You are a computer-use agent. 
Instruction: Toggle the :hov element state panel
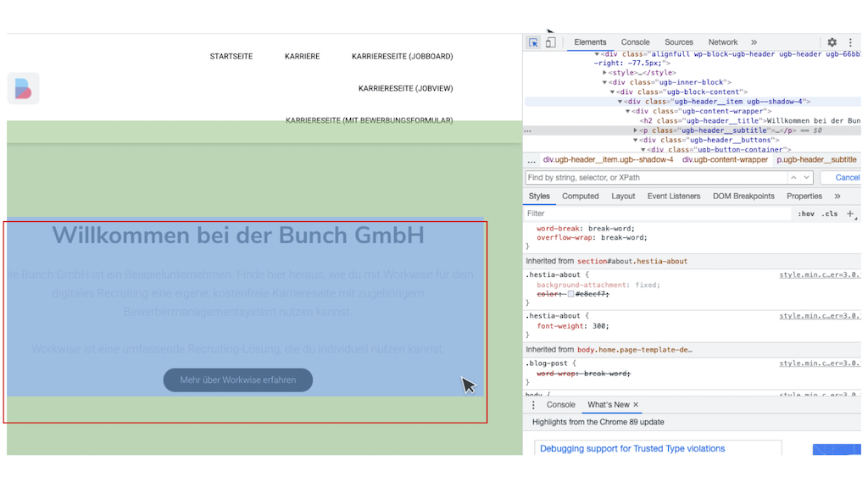(x=805, y=213)
